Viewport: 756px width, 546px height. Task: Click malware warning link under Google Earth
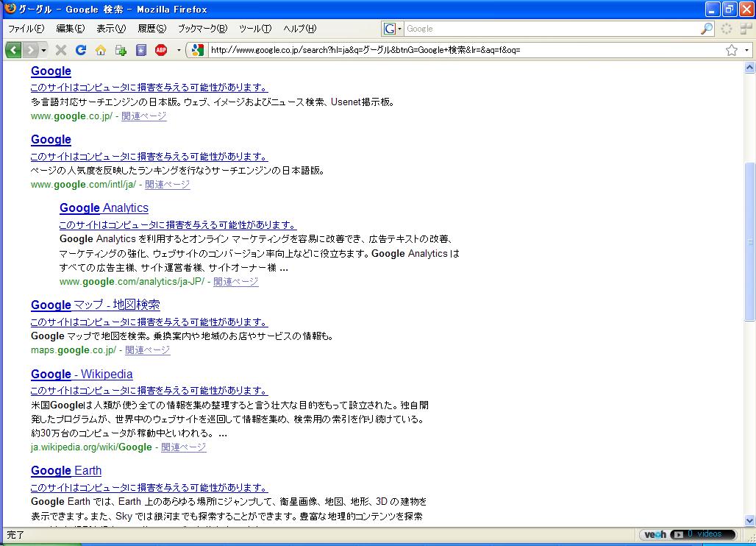click(149, 487)
